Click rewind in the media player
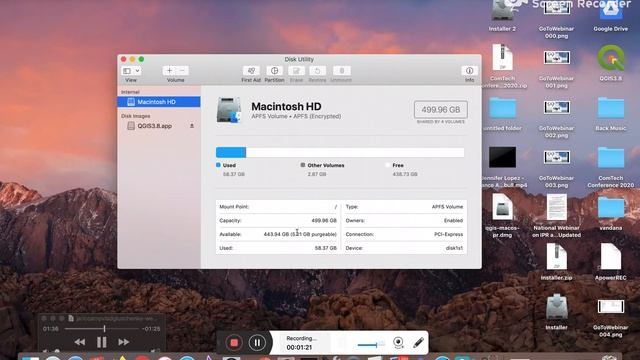 [x=80, y=342]
